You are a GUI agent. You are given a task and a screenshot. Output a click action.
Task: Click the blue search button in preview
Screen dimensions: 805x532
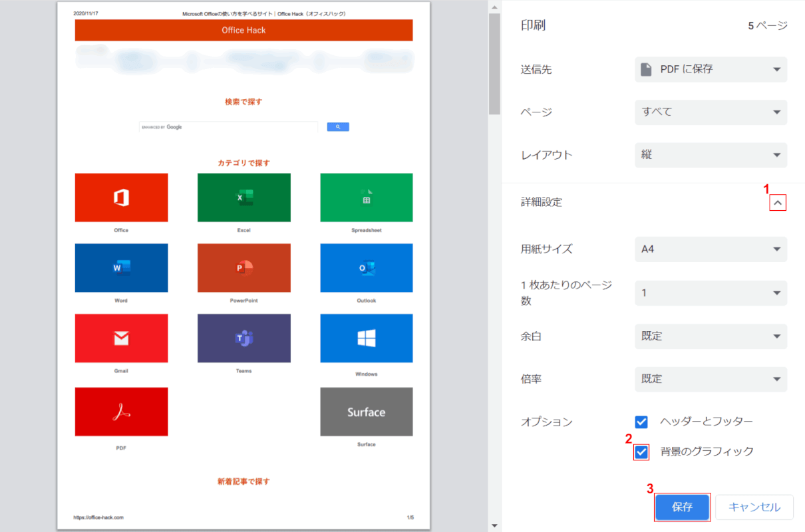click(x=338, y=127)
